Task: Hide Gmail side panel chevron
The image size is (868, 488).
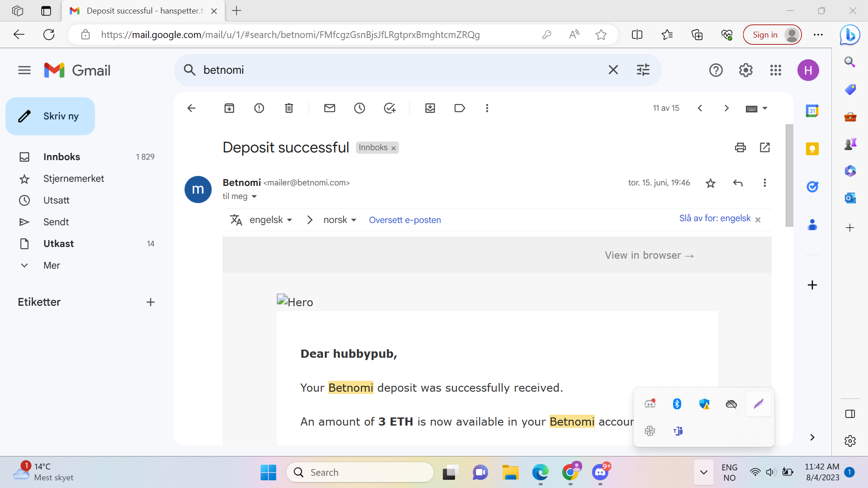Action: point(812,437)
